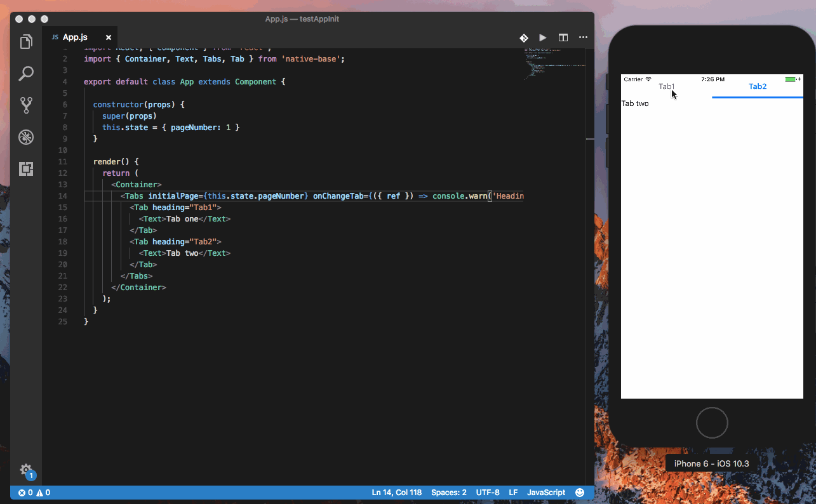The height and width of the screenshot is (504, 816).
Task: Click the git diamond icon in editor toolbar
Action: 524,37
